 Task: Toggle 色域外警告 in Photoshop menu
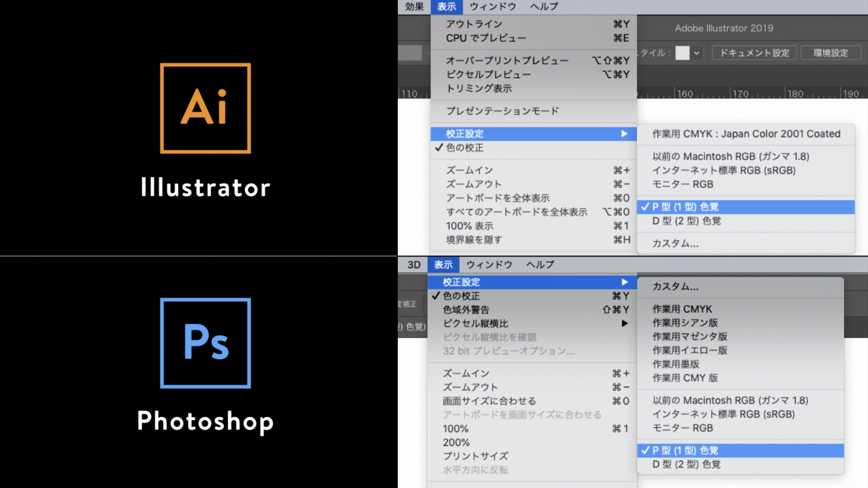[x=532, y=310]
